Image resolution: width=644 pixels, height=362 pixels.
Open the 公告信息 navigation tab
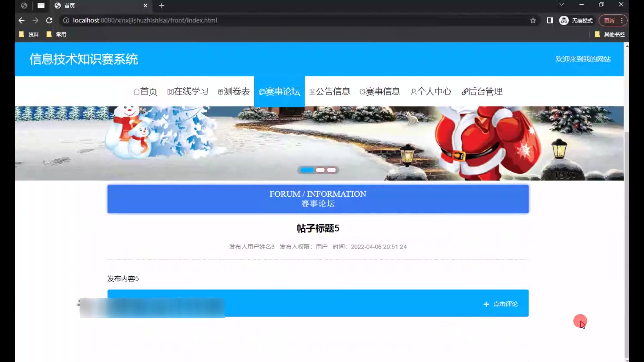(330, 92)
